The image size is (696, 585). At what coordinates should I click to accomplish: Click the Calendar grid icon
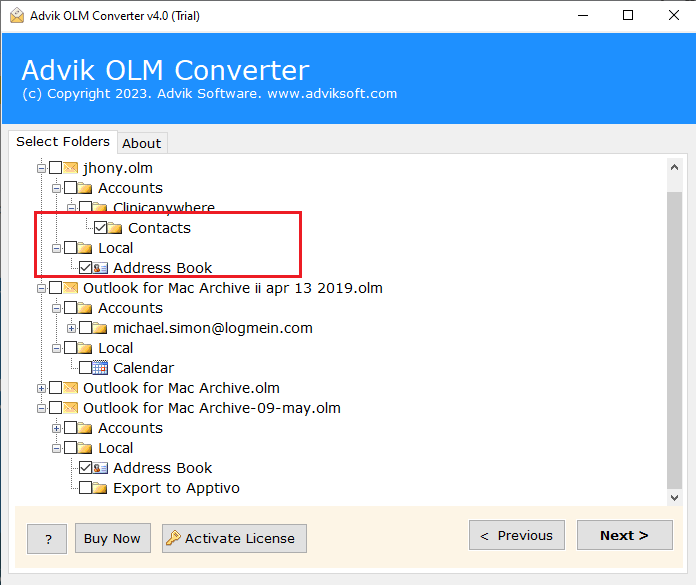(x=100, y=368)
